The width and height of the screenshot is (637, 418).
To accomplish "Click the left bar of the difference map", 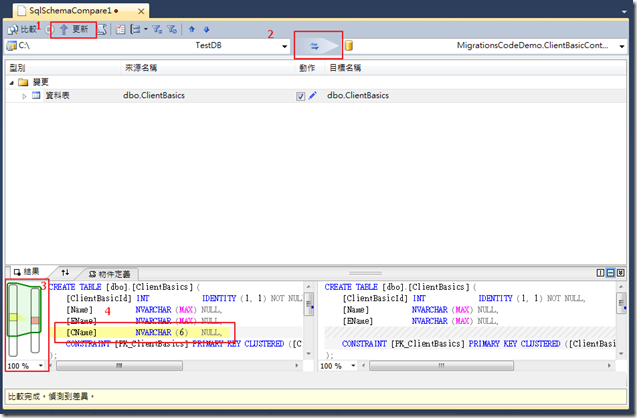I will point(13,320).
